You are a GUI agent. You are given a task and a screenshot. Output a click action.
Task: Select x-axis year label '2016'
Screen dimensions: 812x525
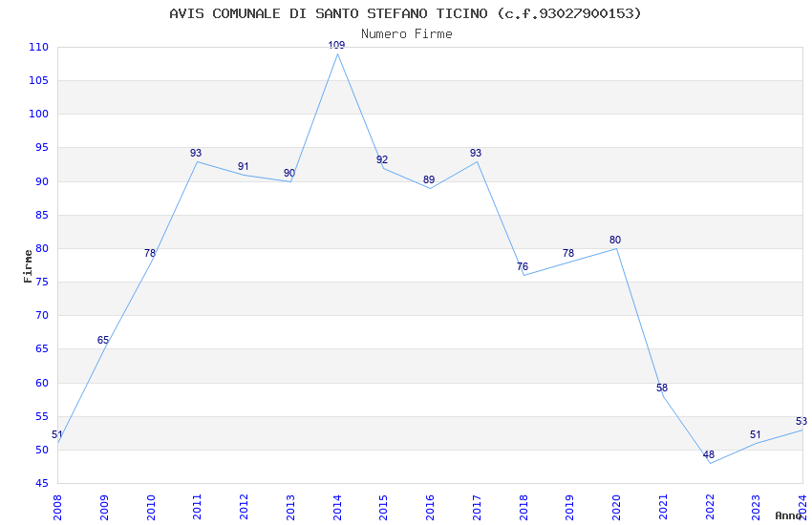[x=430, y=507]
